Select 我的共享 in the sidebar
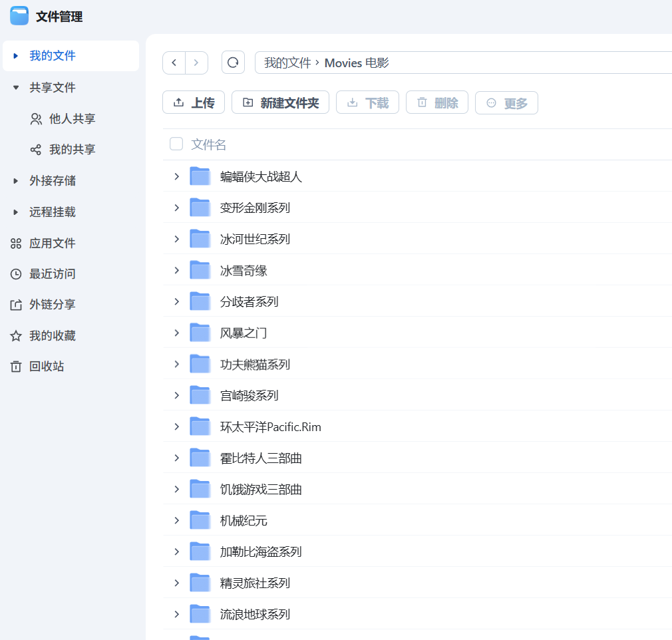 (72, 150)
